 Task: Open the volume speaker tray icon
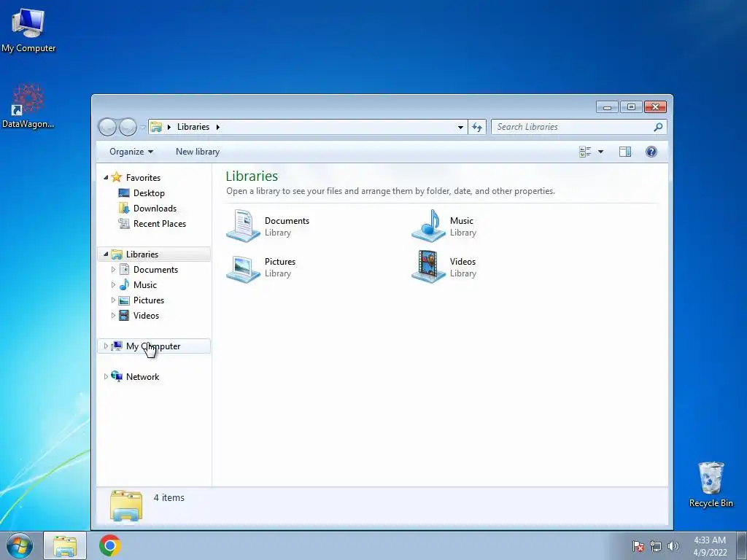(673, 546)
